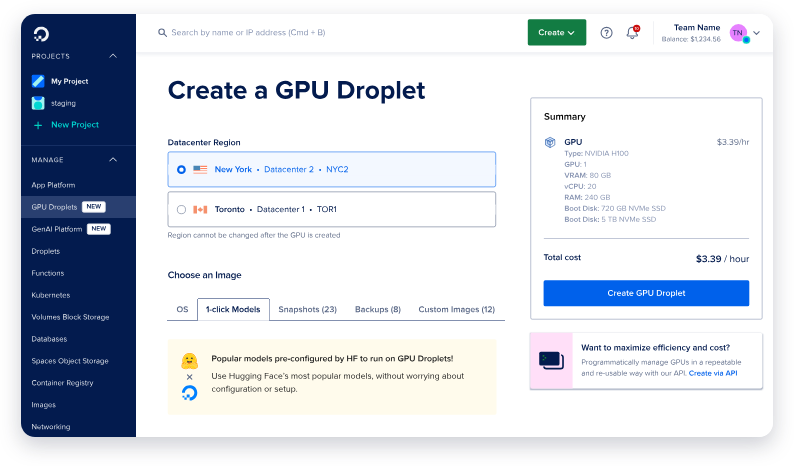Click the NEW badge next to GenAI Platform
This screenshot has height=466, width=794.
point(99,229)
